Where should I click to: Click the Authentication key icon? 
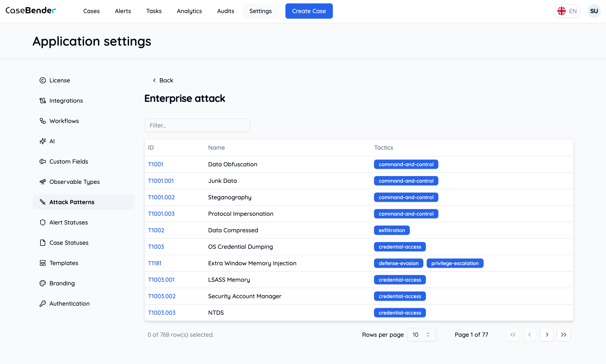coord(43,304)
